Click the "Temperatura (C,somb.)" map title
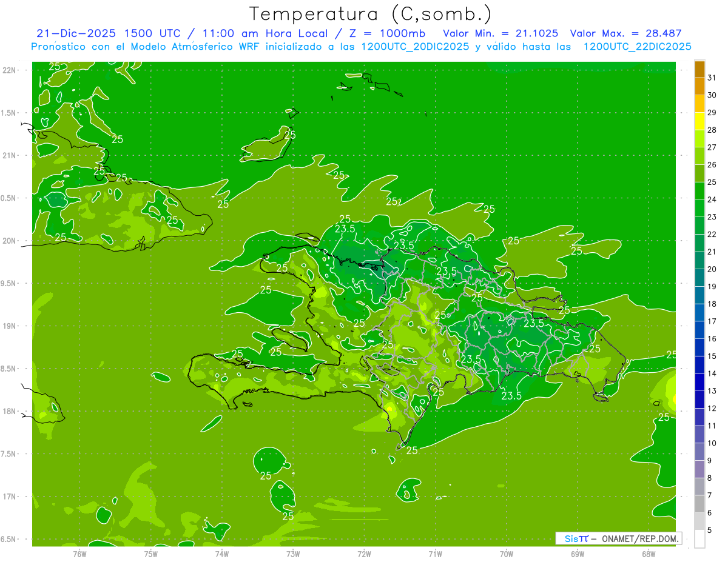Viewport: 728px width, 562px height. (x=370, y=13)
